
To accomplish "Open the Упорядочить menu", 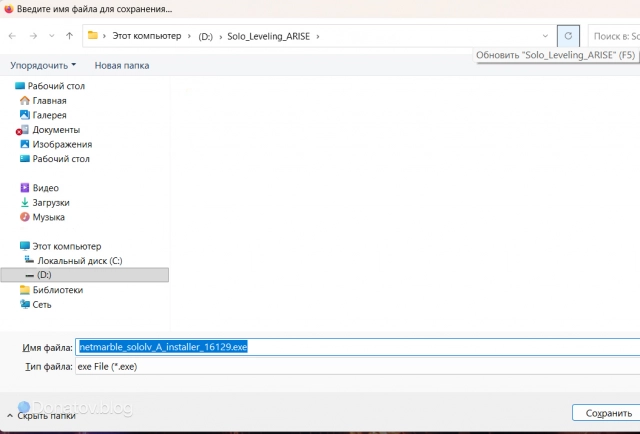I will point(42,65).
